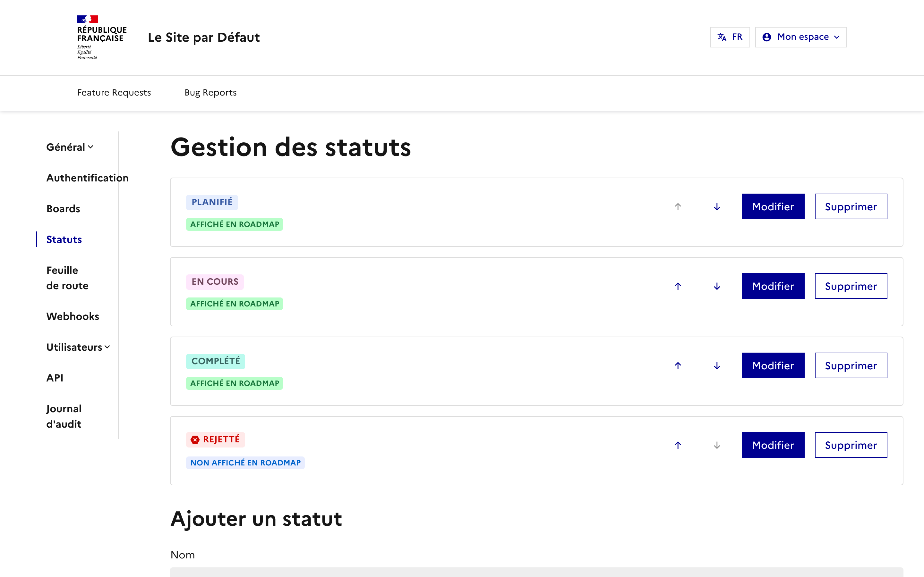Move the COMPLÉTÉ status down
The width and height of the screenshot is (924, 577).
[717, 365]
